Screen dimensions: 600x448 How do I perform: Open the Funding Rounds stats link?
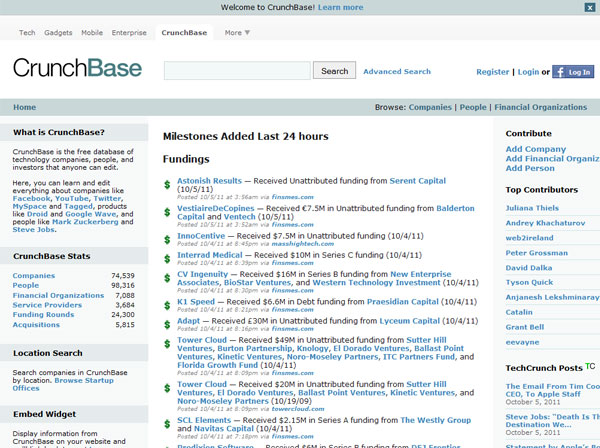coord(43,314)
